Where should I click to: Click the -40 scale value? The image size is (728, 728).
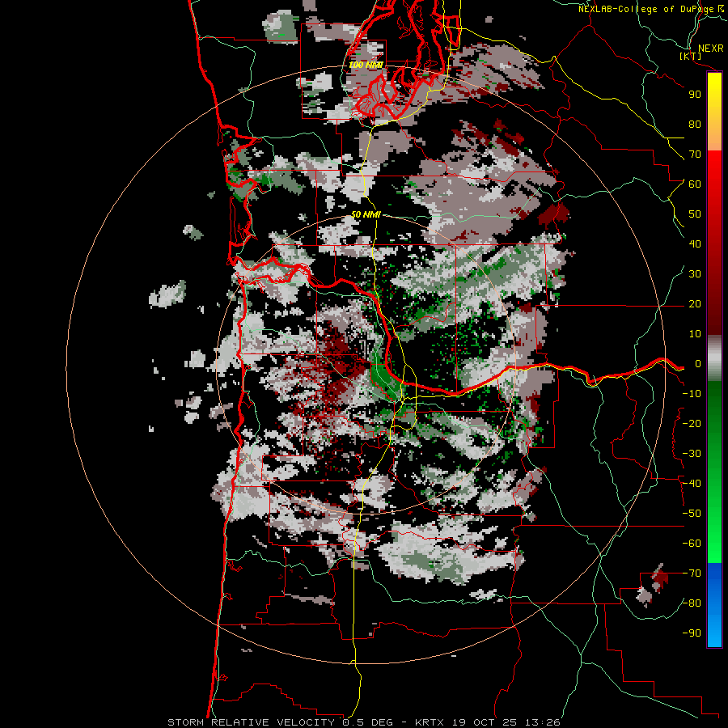[692, 484]
